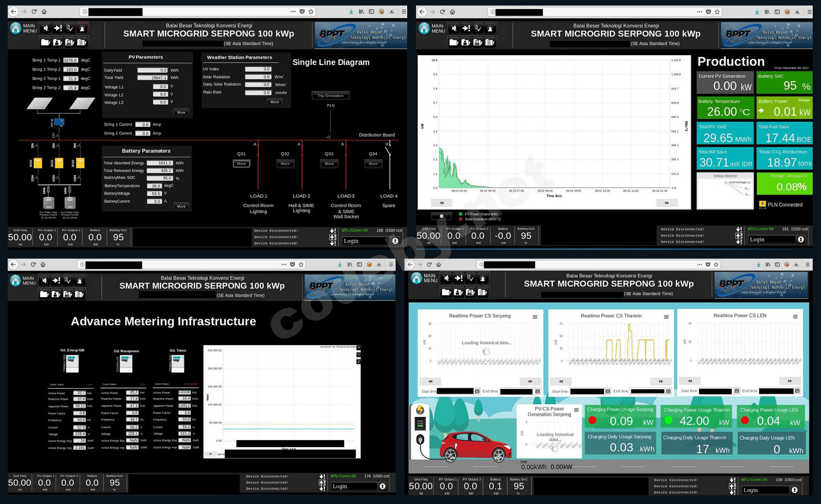The width and height of the screenshot is (821, 504).
Task: Expand menu of PV-CS Power Generation Serpong chart
Action: [576, 410]
